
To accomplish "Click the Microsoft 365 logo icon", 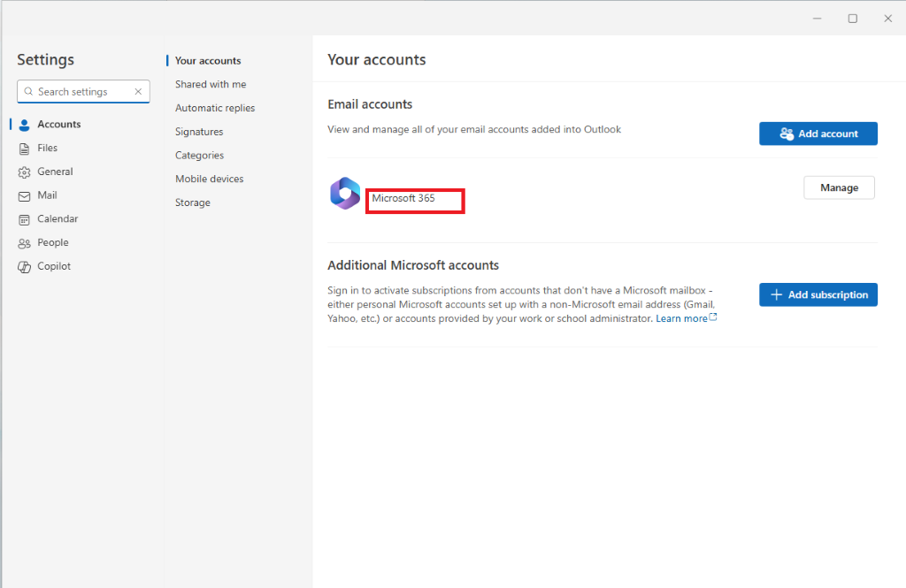I will click(x=345, y=193).
